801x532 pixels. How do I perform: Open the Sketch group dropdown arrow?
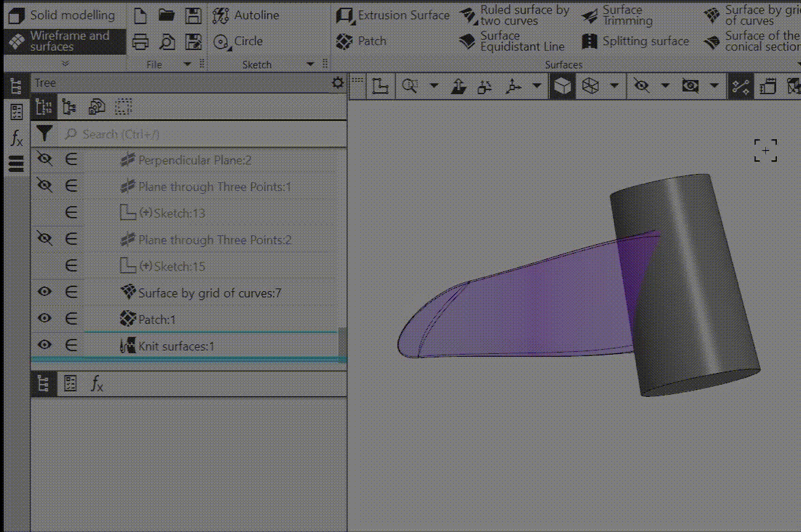310,64
